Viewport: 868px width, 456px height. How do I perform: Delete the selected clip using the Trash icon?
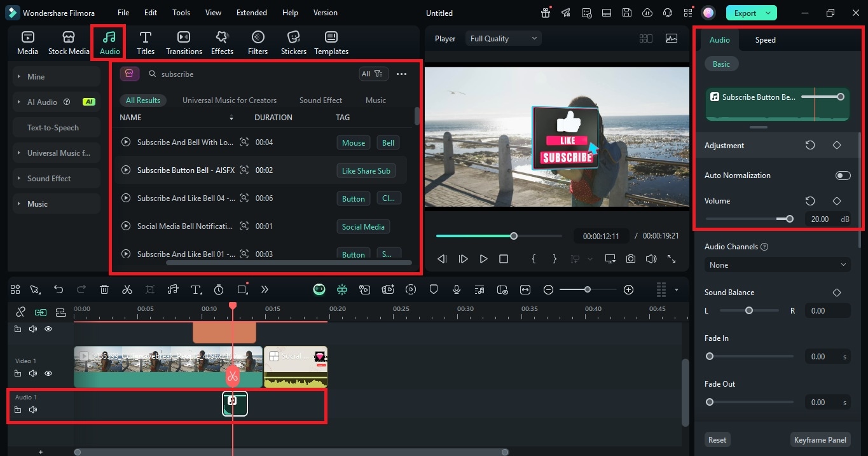coord(104,289)
